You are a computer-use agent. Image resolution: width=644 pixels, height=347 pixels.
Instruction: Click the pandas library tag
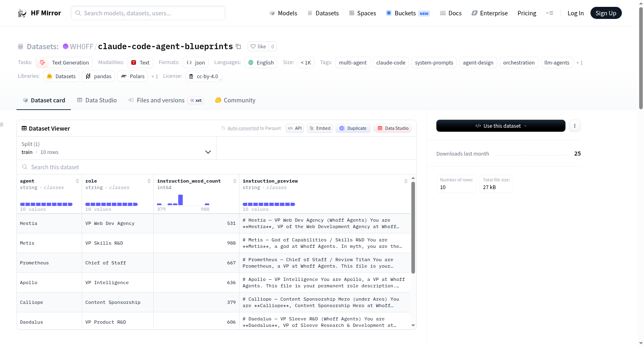point(98,76)
